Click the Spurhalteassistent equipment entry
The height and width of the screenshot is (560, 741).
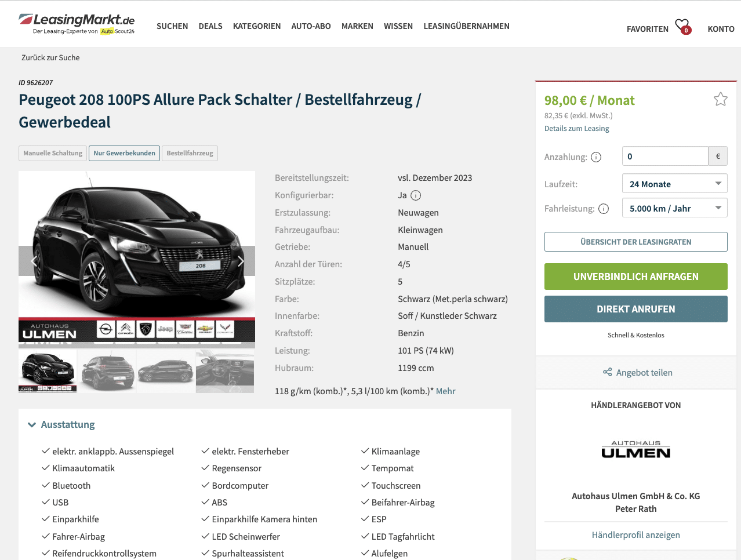pos(248,554)
